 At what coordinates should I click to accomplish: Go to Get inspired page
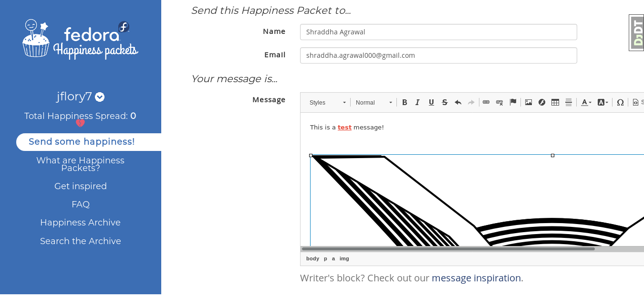click(x=81, y=186)
